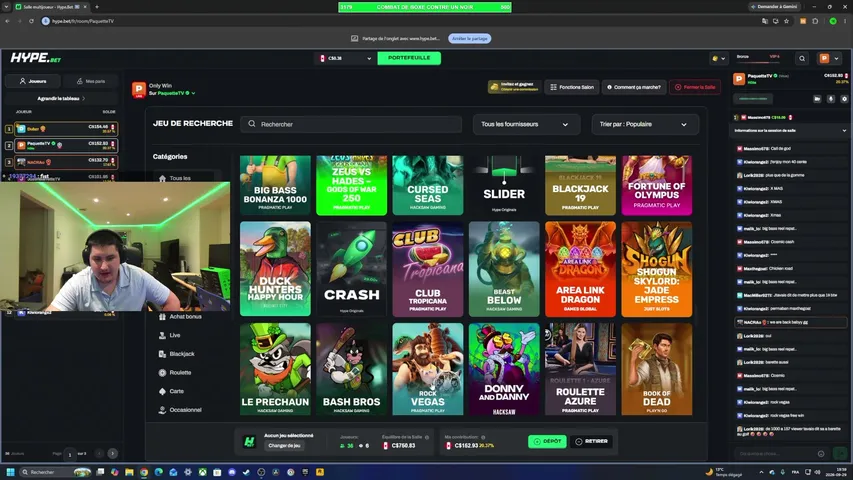This screenshot has height=480, width=853.
Task: Open the gold coin rewards dropdown
Action: (718, 58)
